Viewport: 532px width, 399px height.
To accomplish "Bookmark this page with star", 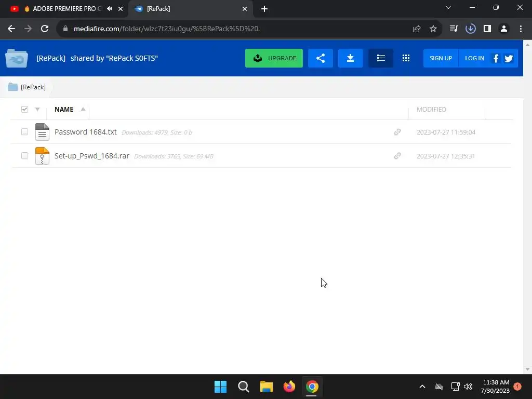I will 433,29.
